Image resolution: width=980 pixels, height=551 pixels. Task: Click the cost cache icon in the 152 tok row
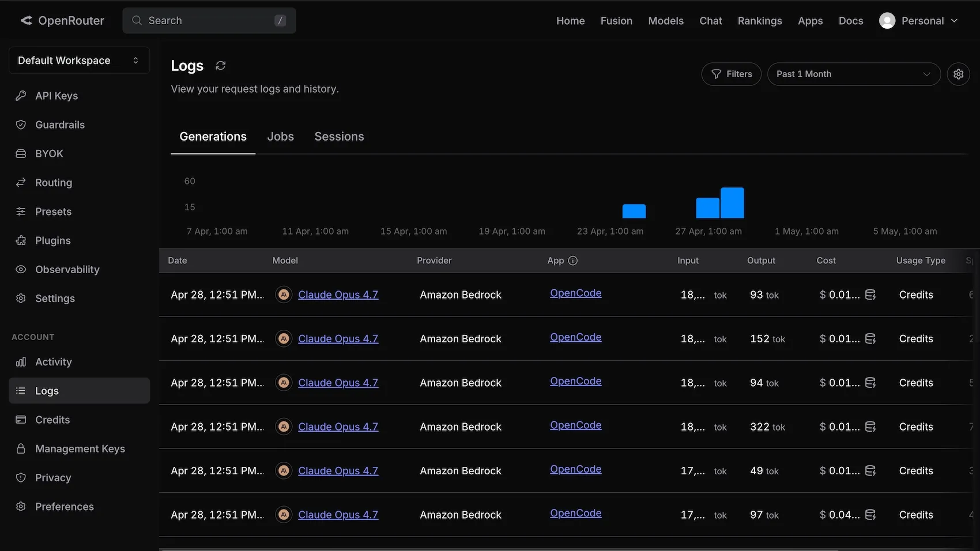870,339
